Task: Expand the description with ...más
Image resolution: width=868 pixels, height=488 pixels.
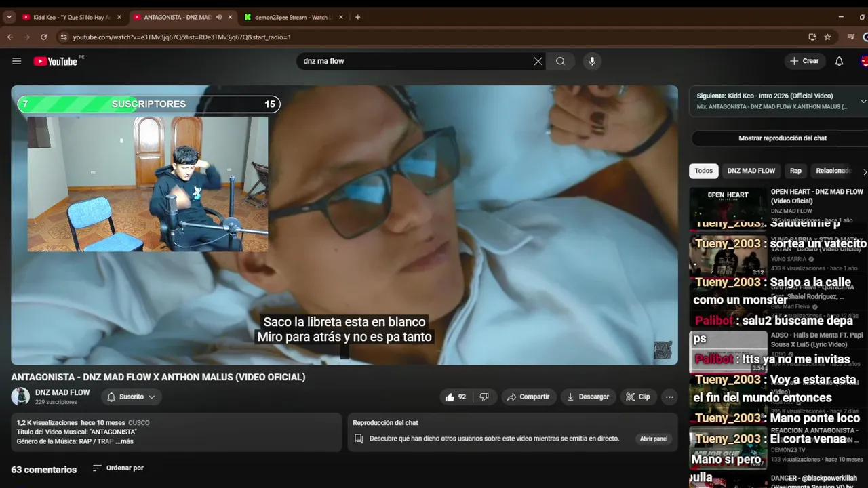Action: (x=124, y=441)
